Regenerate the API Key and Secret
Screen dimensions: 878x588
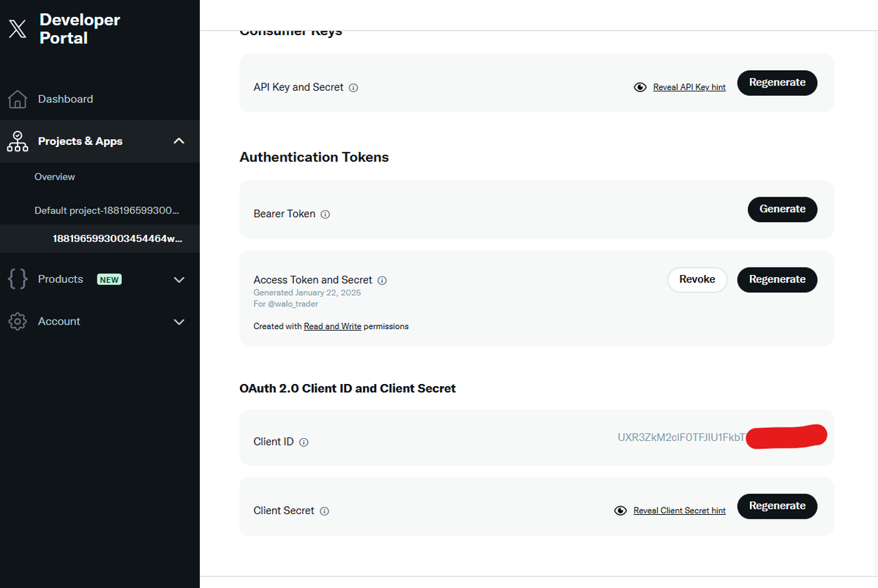[x=777, y=83]
